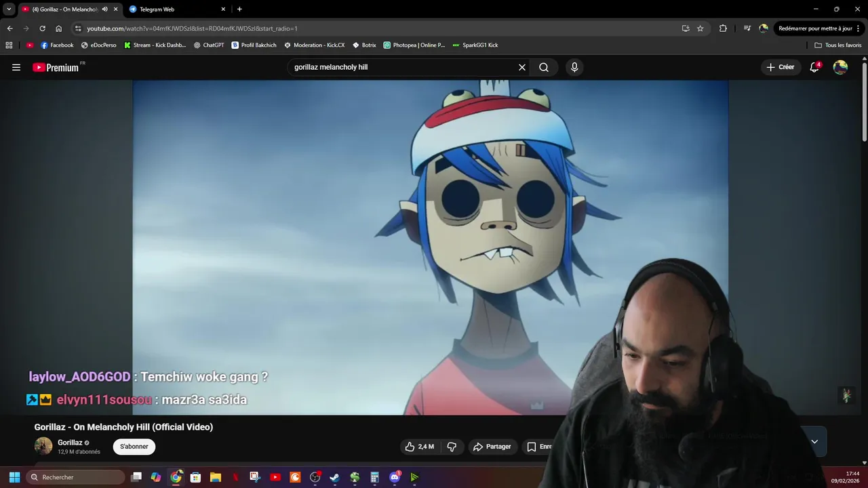
Task: Clear the search text with the X icon
Action: pos(522,67)
